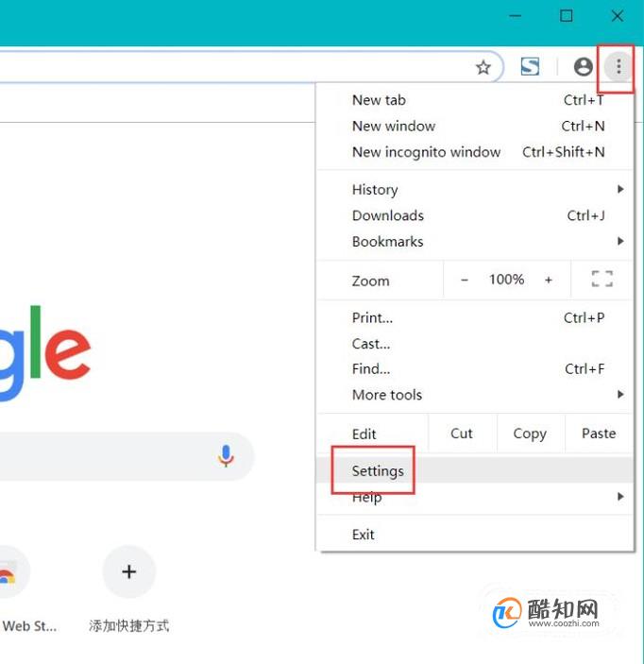Choose Cast... menu entry
Image resolution: width=644 pixels, height=664 pixels.
474,344
